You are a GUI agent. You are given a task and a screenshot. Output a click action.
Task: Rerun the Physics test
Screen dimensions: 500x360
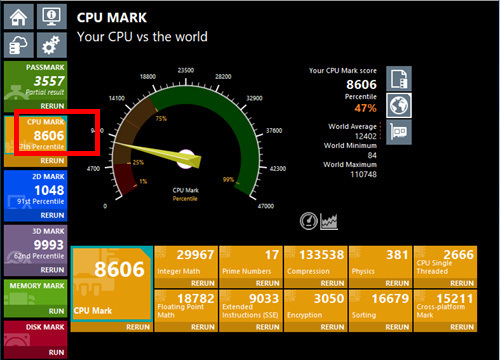pyautogui.click(x=397, y=283)
